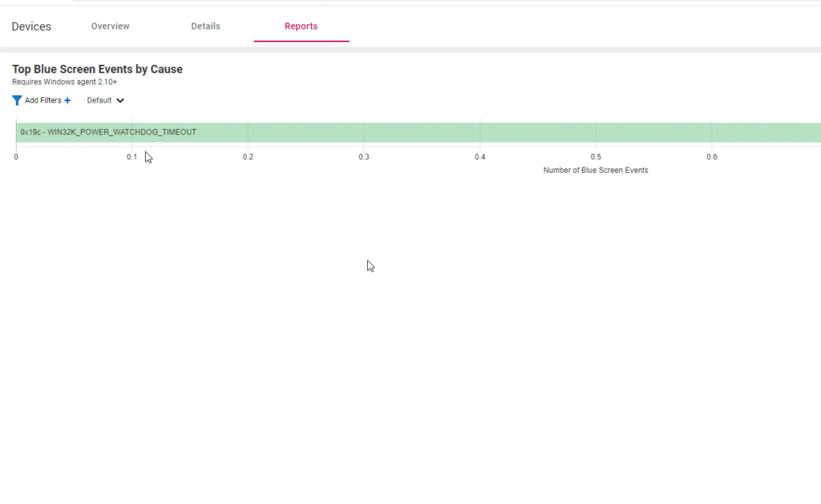The width and height of the screenshot is (821, 504).
Task: Open the Default view dropdown
Action: click(99, 101)
